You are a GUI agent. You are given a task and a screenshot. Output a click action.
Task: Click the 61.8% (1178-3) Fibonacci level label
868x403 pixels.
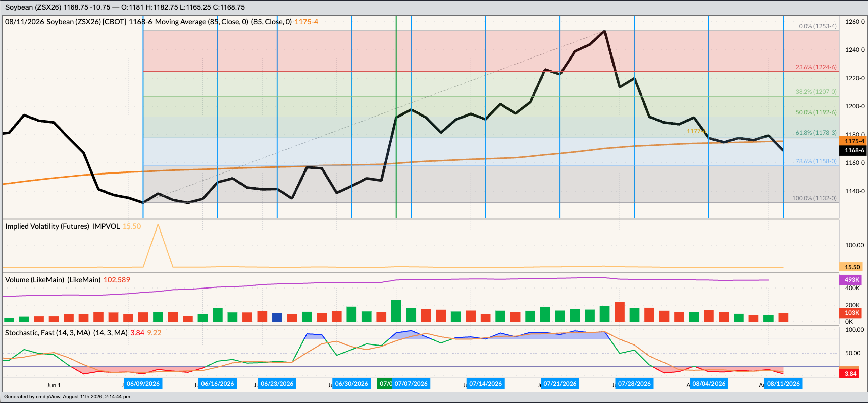click(x=816, y=133)
